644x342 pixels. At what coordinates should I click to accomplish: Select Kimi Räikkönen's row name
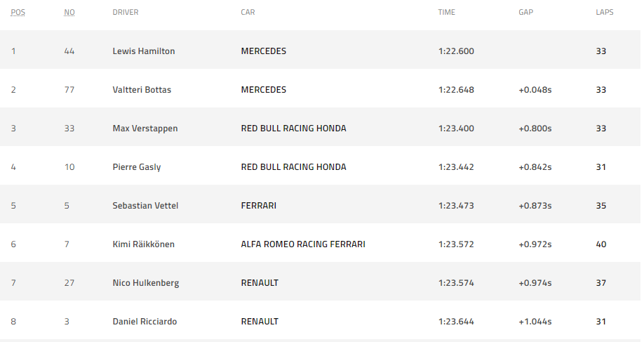point(144,244)
